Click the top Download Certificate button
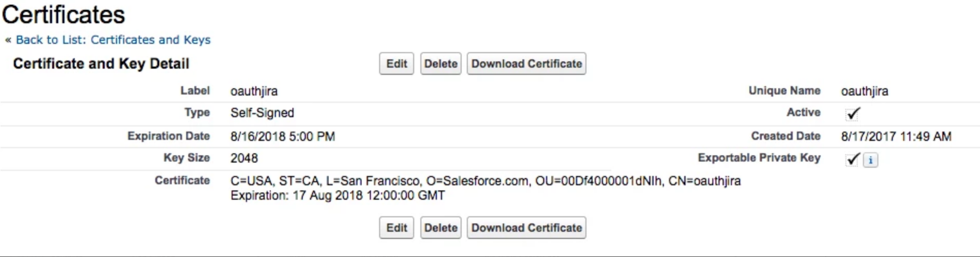 526,63
